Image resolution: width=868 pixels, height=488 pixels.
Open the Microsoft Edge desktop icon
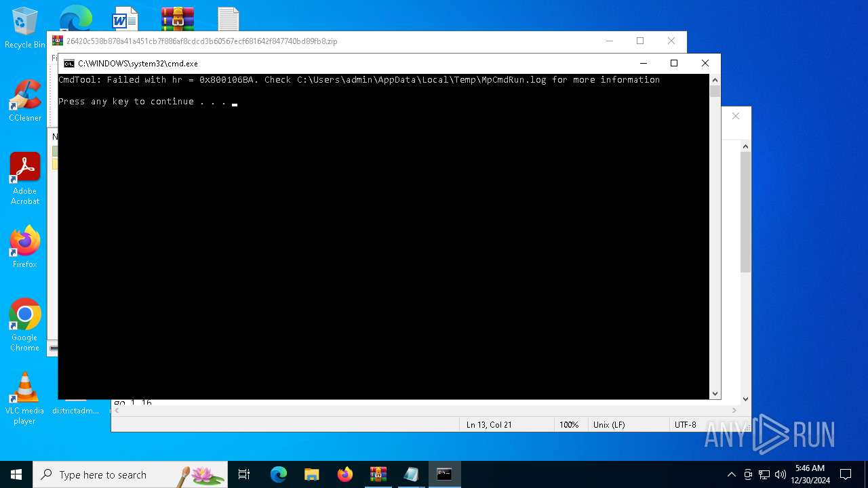[x=76, y=18]
